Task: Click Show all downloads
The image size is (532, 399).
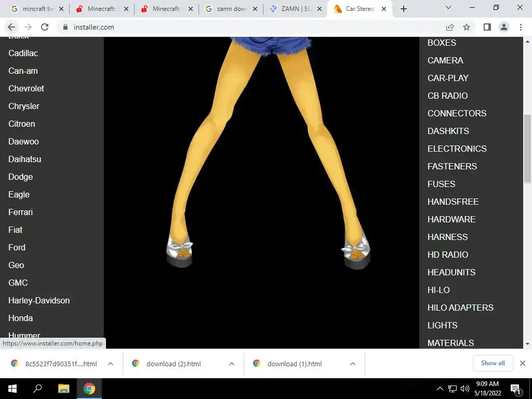Action: [493, 363]
